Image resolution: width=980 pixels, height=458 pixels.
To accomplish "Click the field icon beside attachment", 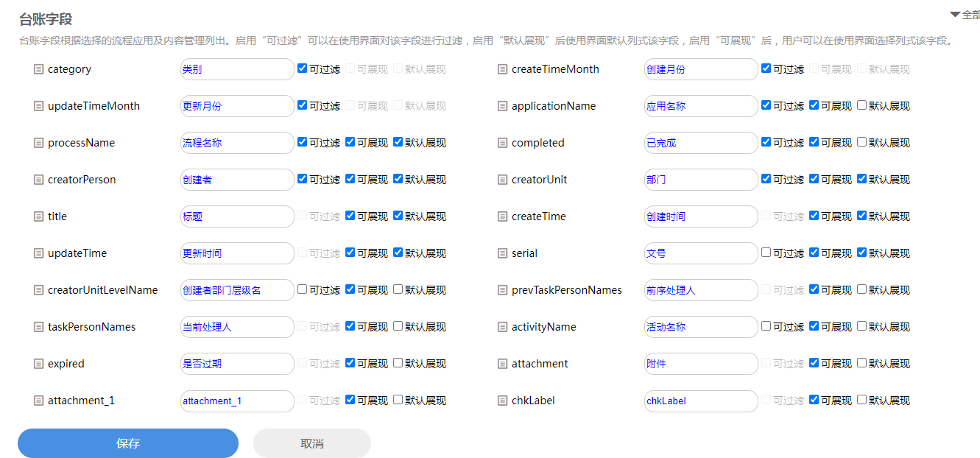I will point(503,364).
